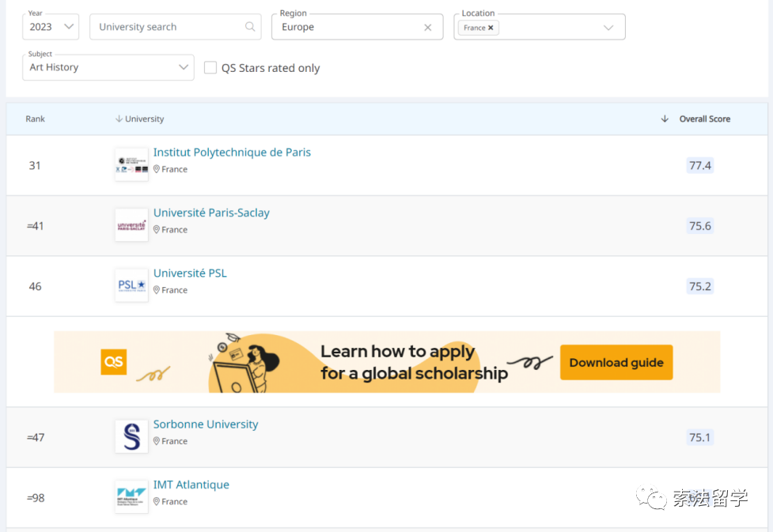Click the search magnifier icon

pyautogui.click(x=251, y=27)
